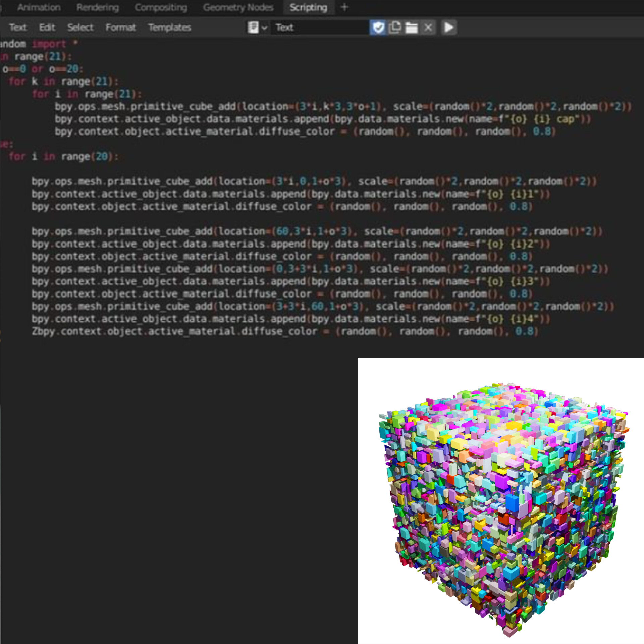Toggle the fake user shield for Text
Viewport: 644px width, 644px height.
(x=378, y=28)
